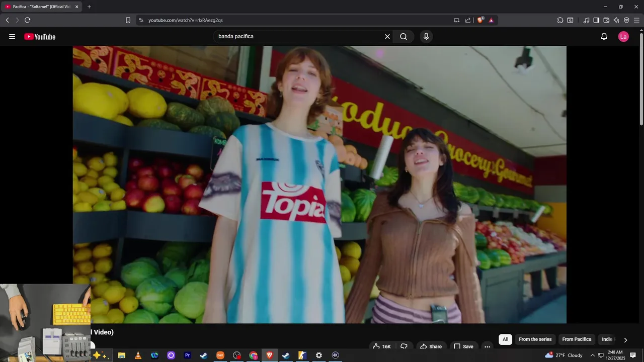Open Brave Wallet icon
The width and height of the screenshot is (644, 362).
click(606, 20)
